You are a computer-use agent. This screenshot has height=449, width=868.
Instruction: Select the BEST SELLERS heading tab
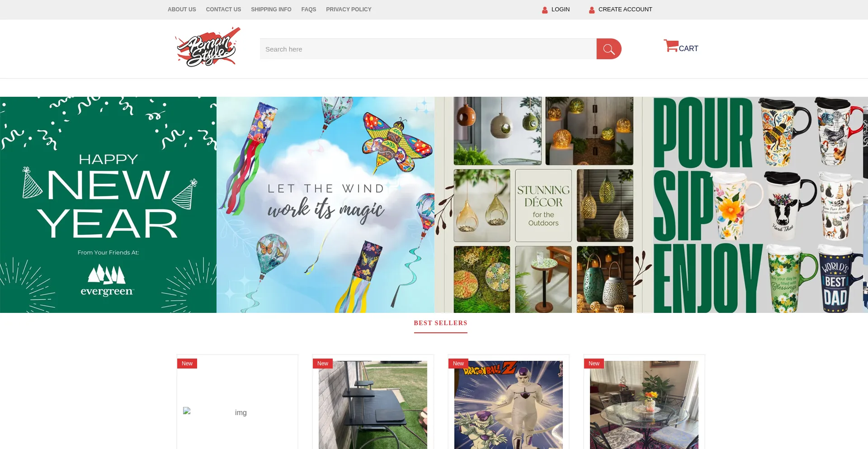[441, 323]
